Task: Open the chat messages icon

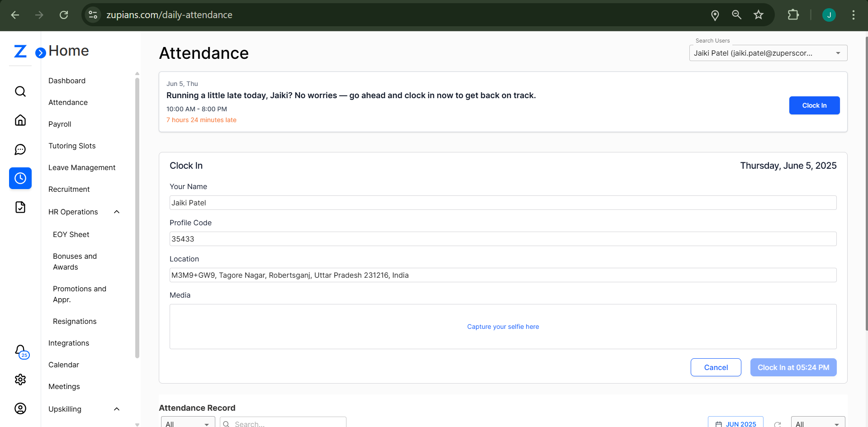Action: (x=20, y=149)
